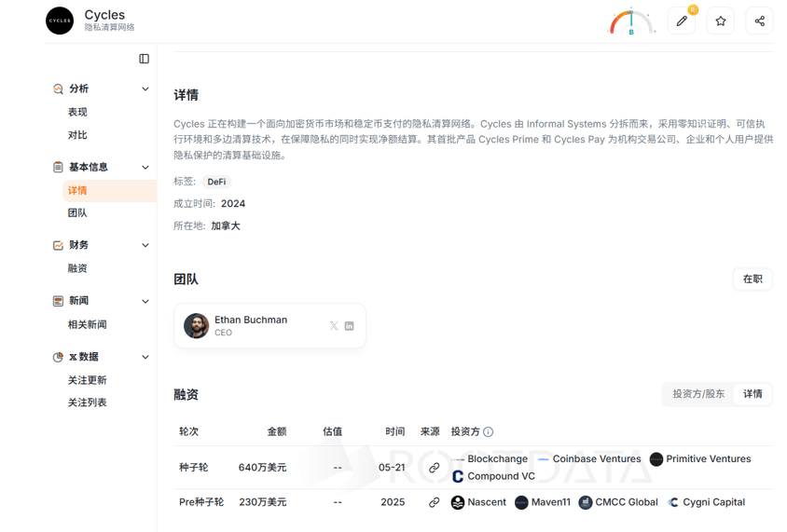
Task: Click the share icon
Action: (759, 21)
